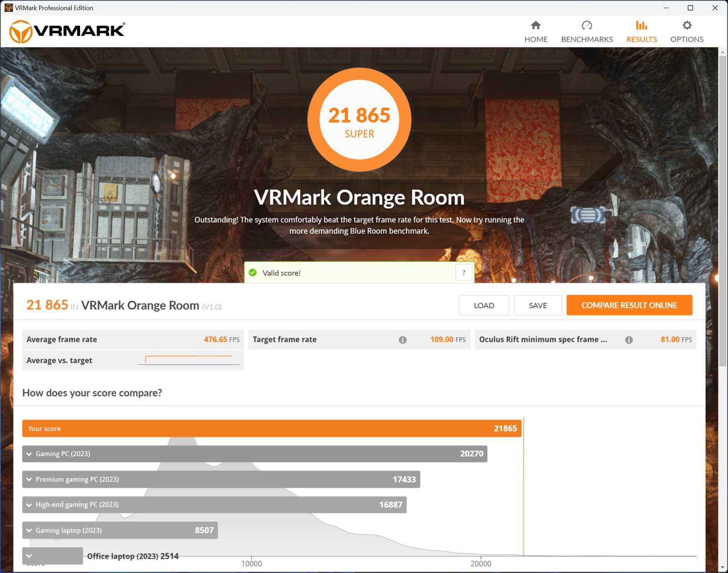Click the (V1.0) version label

[x=212, y=307]
